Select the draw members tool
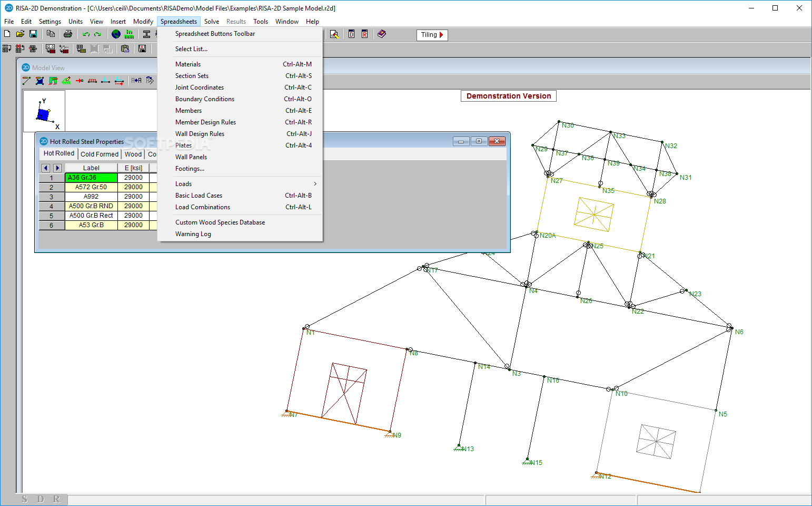The height and width of the screenshot is (506, 812). tap(26, 81)
